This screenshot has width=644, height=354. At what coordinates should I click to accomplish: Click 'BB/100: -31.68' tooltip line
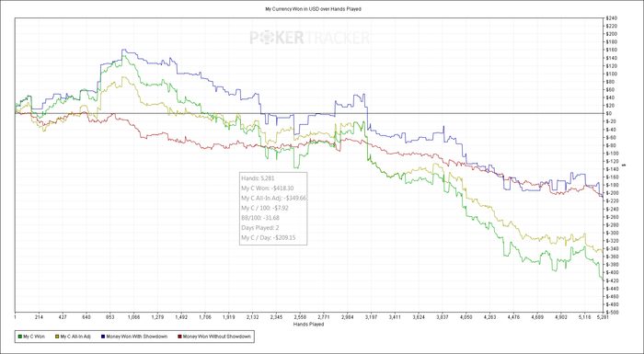point(260,218)
